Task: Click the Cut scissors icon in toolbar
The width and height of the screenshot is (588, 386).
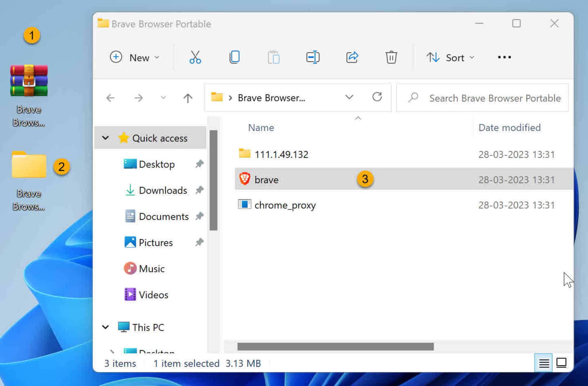Action: 195,57
